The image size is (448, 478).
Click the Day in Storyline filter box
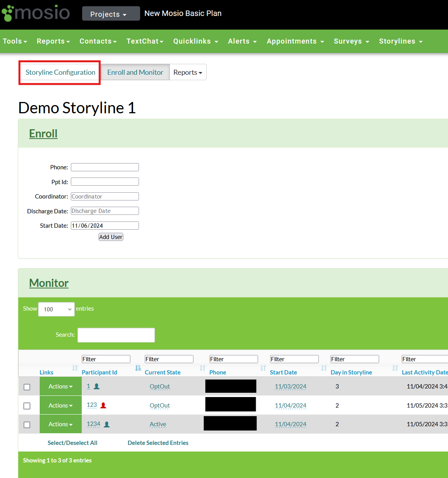point(355,359)
